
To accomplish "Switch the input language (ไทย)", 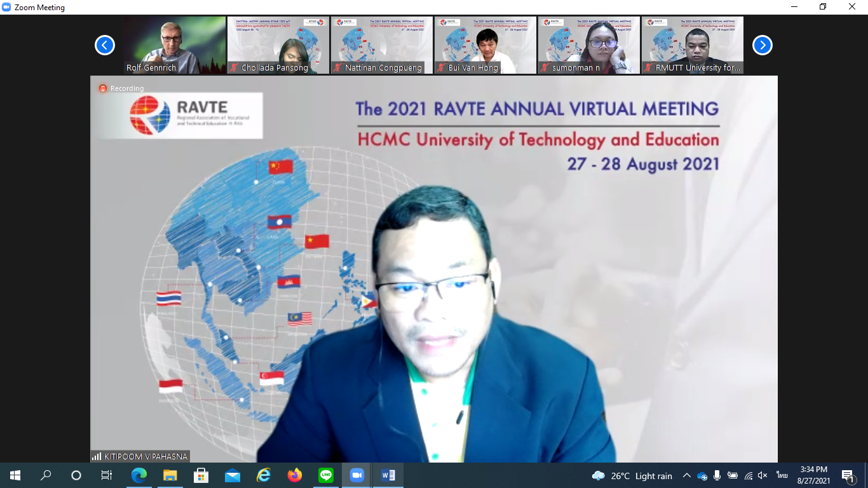I will tap(782, 475).
